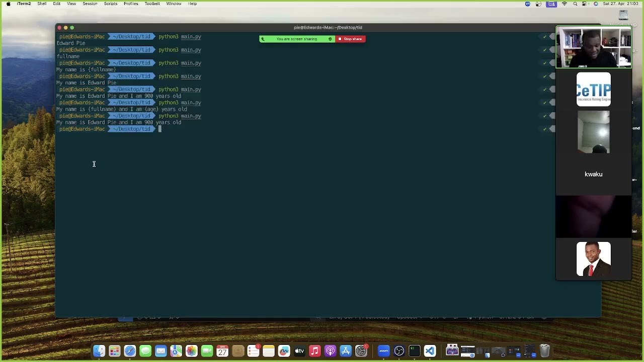
Task: Open Visual Studio Code from Dock
Action: [x=430, y=350]
